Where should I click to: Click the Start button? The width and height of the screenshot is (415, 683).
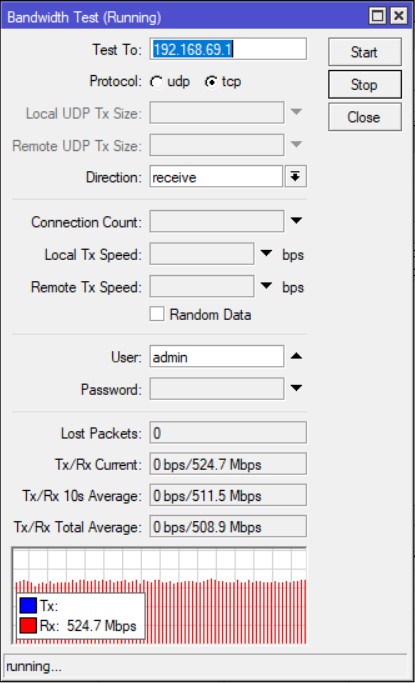point(365,52)
